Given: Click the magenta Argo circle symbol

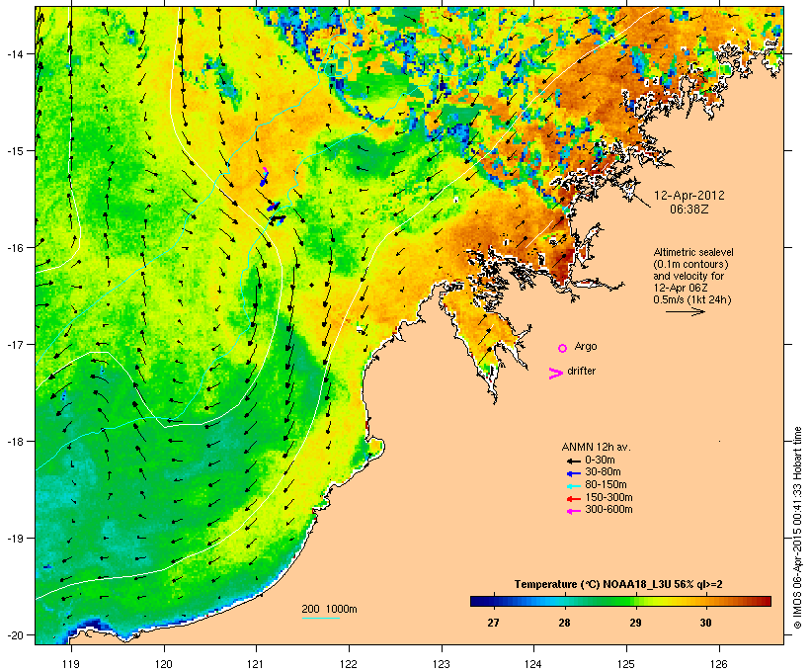Looking at the screenshot, I should point(563,348).
